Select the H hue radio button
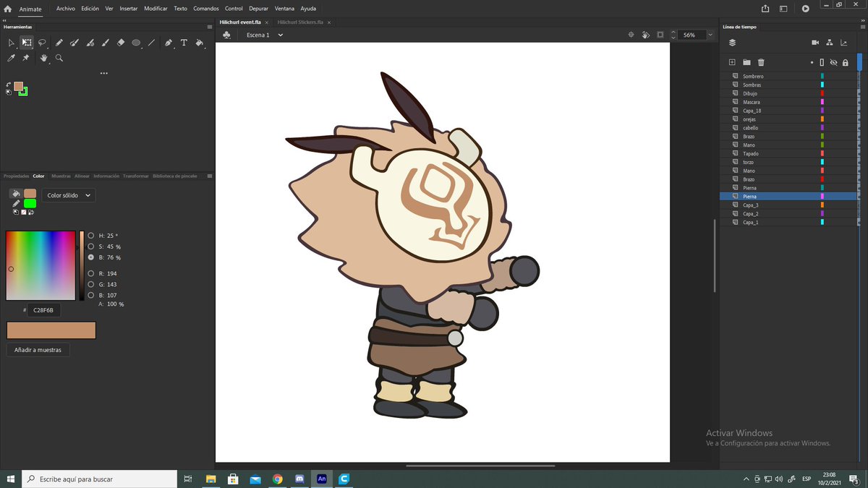This screenshot has height=488, width=868. tap(90, 236)
